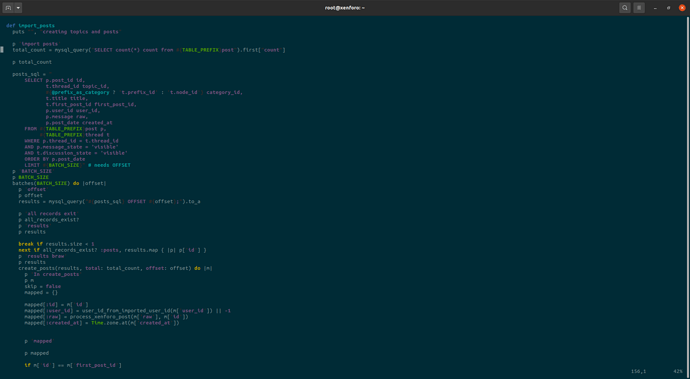Click the 'creating topics and posts' puts line
Screen dimensions: 690x379
[66, 32]
